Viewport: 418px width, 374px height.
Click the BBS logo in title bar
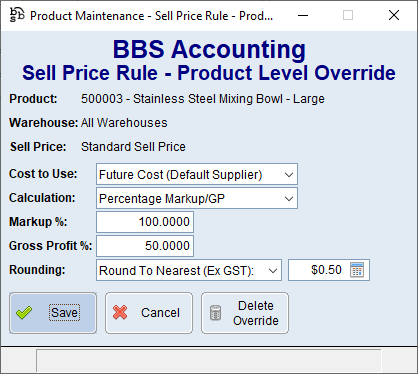click(x=17, y=15)
